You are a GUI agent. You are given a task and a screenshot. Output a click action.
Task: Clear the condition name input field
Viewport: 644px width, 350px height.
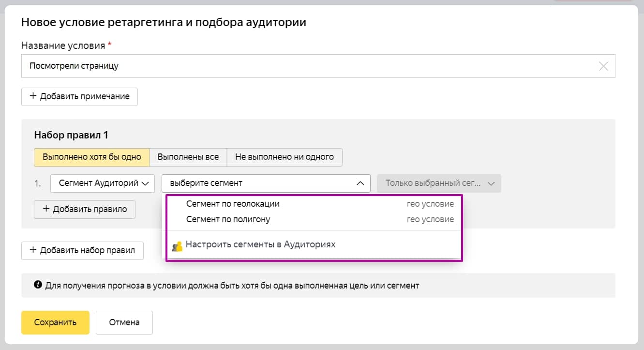coord(603,66)
